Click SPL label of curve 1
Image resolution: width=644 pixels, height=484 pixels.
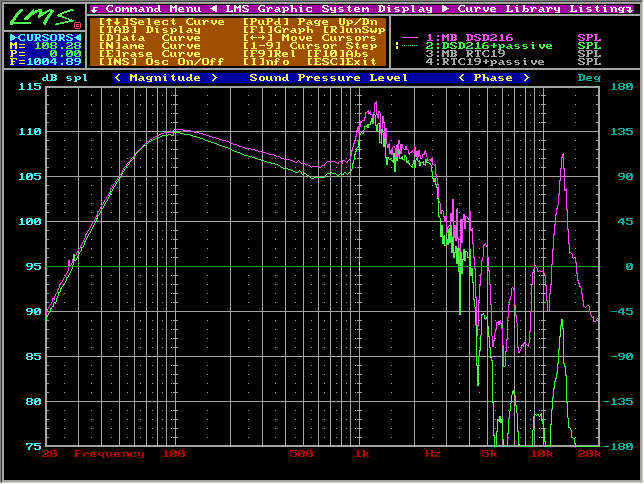click(x=589, y=37)
